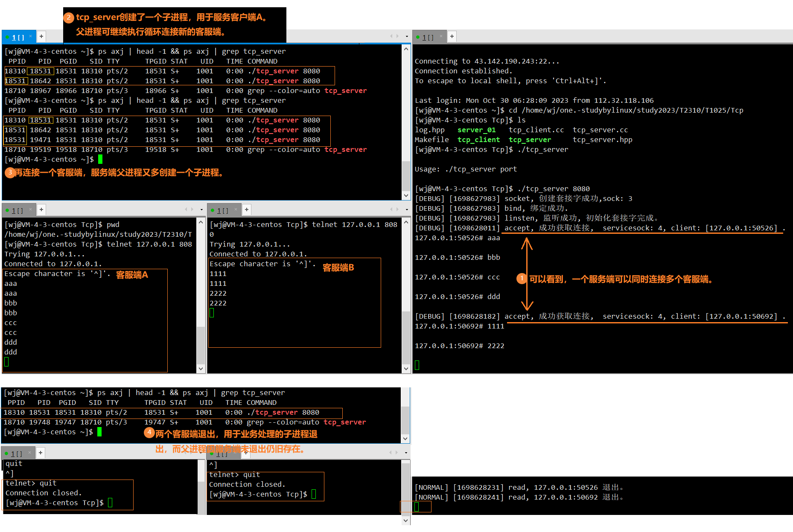793x532 pixels.
Task: Close the tab of tcp_server log terminal
Action: [x=441, y=36]
